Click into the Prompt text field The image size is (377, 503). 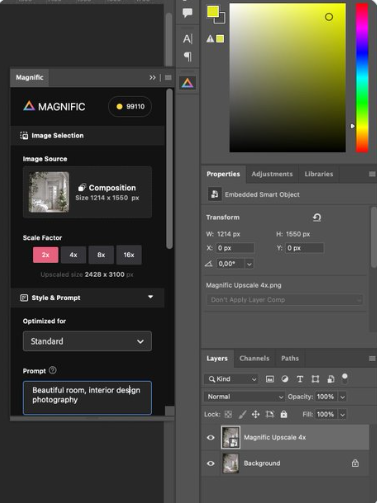click(x=87, y=398)
